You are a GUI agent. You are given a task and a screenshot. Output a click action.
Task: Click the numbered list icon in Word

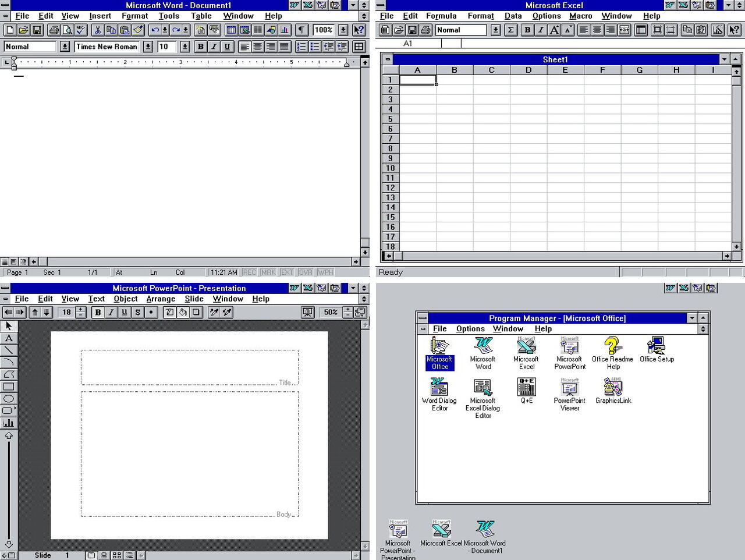[301, 47]
